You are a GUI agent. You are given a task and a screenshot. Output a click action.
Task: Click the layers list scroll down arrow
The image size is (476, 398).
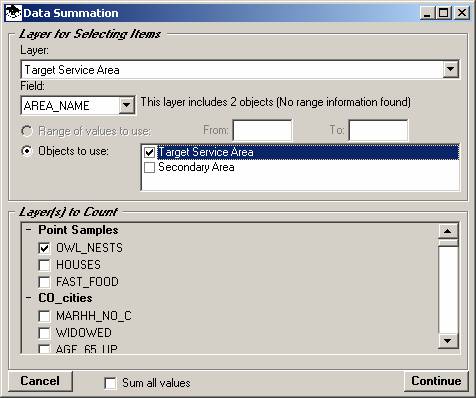447,341
